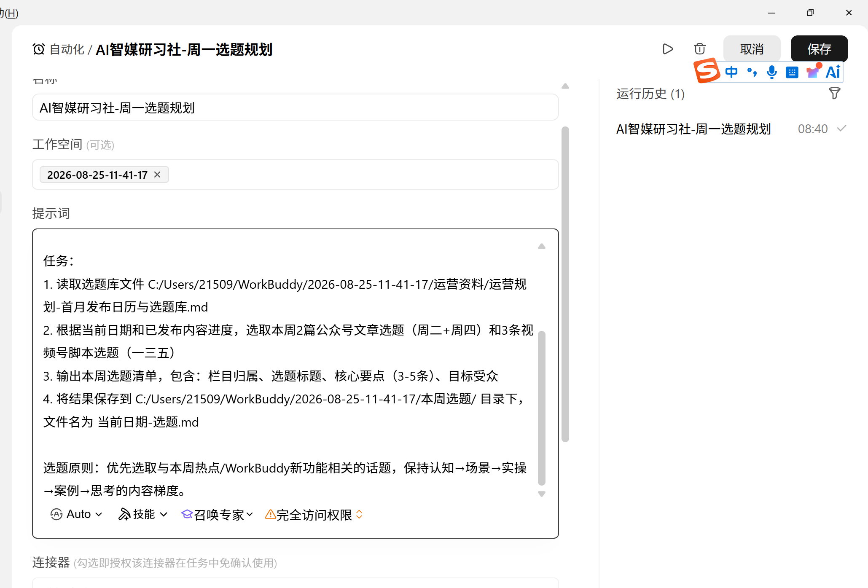
Task: Open the Sogou skin box icon
Action: (813, 71)
